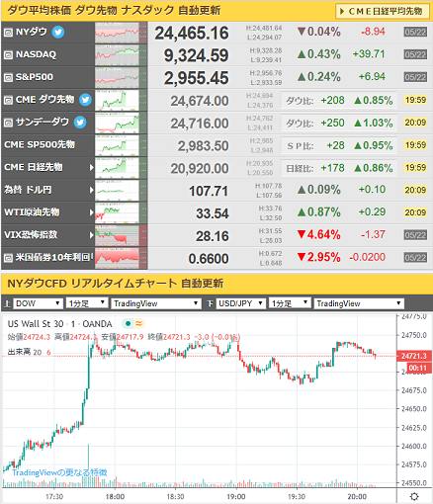Screen dimensions: 433x504
Task: Click the chart icon left of NASDAQ
Action: (8, 54)
